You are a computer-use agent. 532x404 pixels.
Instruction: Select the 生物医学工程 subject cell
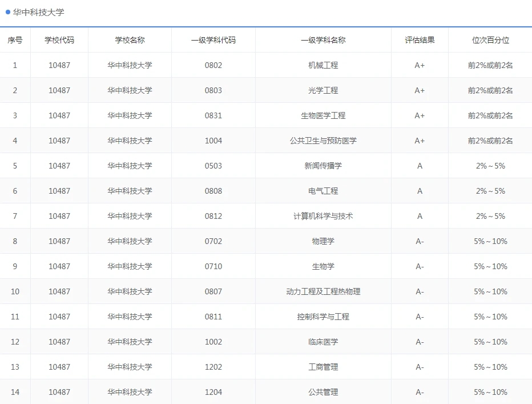[x=323, y=115]
